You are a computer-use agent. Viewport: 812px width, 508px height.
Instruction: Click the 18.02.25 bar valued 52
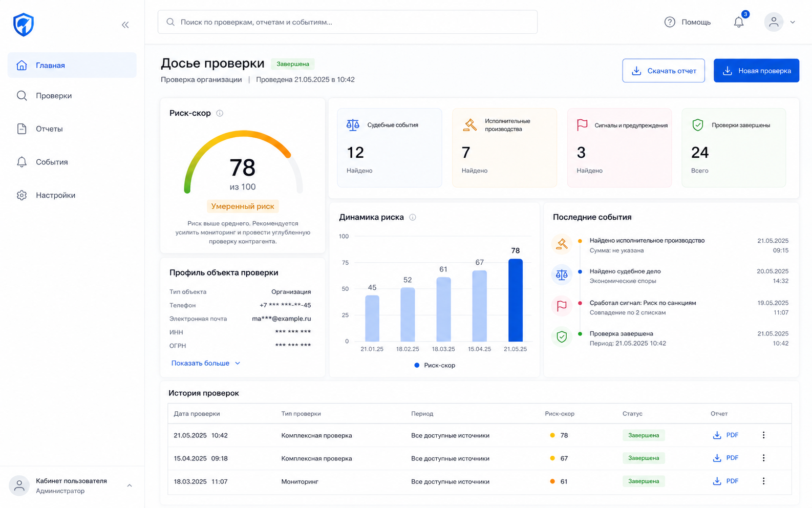[x=408, y=314]
